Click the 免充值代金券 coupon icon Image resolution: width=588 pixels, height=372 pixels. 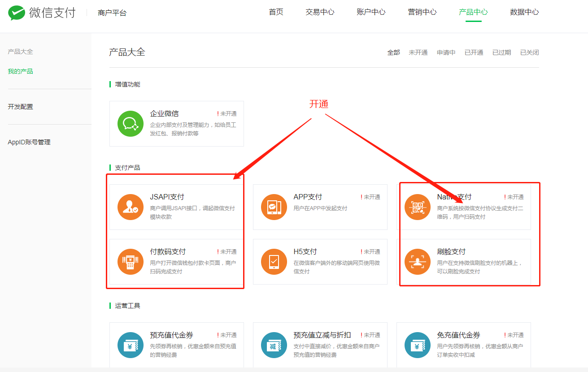point(418,345)
